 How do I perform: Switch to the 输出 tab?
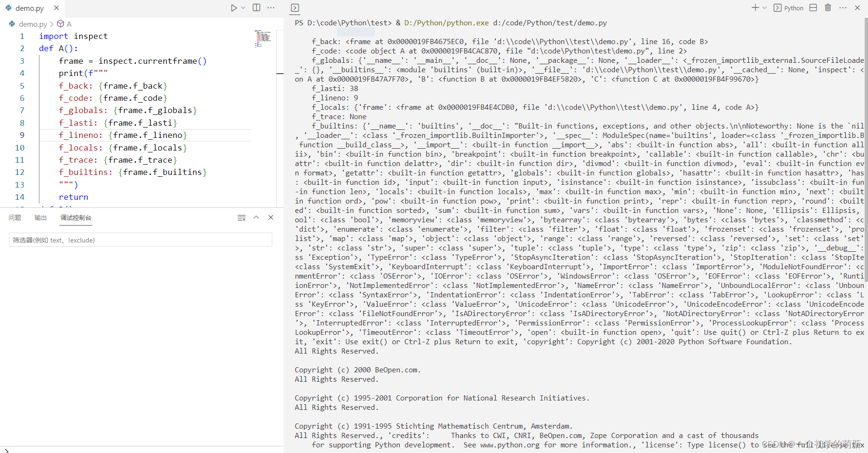[x=41, y=218]
